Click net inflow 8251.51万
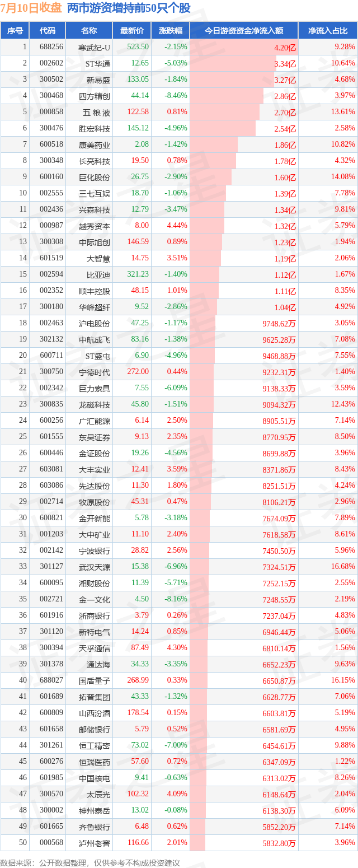Screen dimensions: 358x868 [279, 486]
